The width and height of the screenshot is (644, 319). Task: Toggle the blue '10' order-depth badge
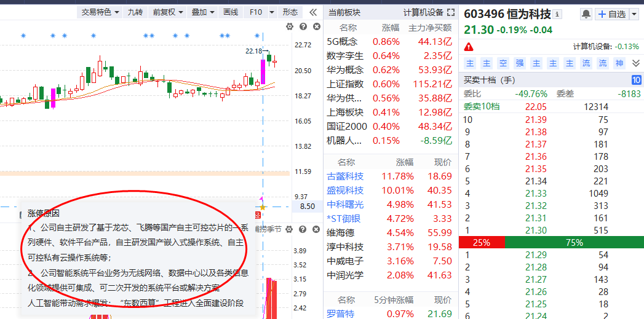[x=636, y=80]
